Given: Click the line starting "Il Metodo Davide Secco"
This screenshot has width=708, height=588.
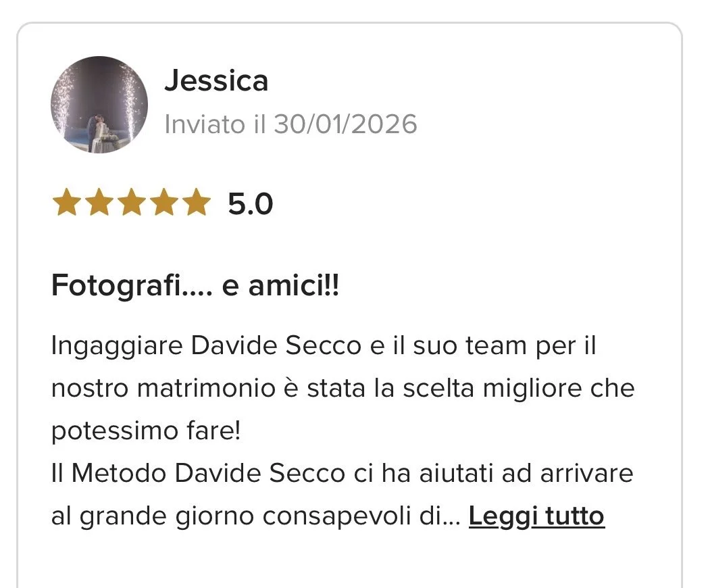Looking at the screenshot, I should pyautogui.click(x=343, y=473).
